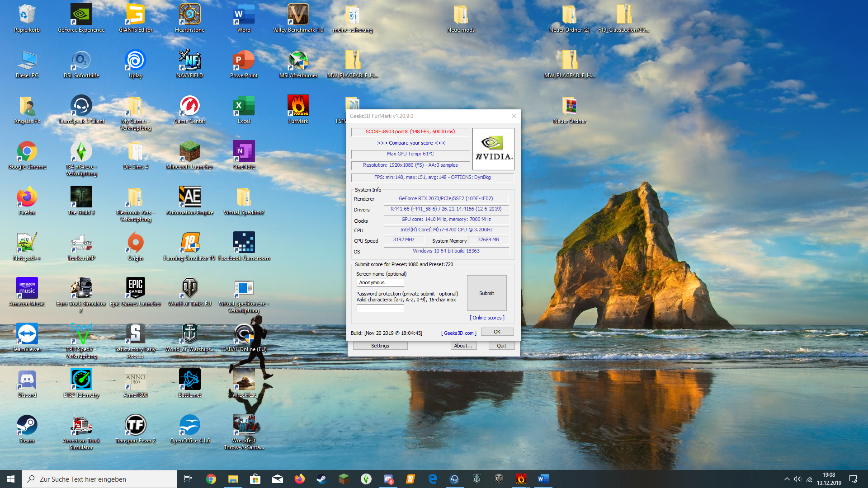
Task: Open the notification center icon
Action: point(853,479)
